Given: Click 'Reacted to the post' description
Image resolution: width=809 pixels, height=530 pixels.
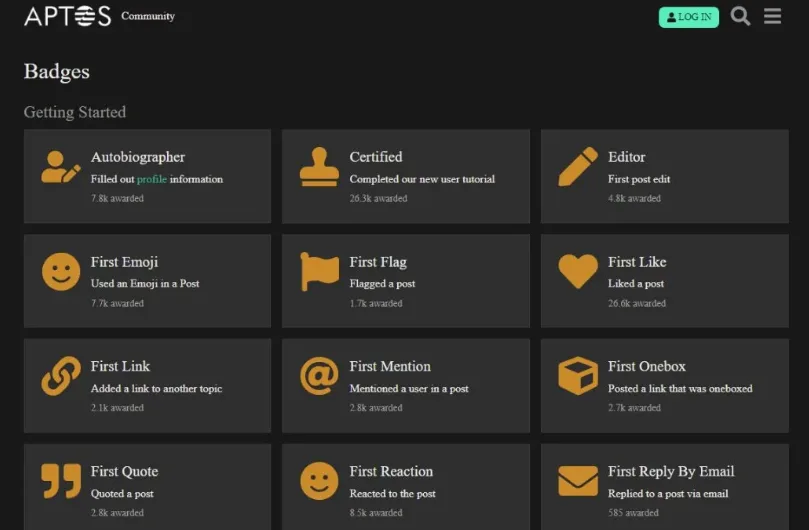Looking at the screenshot, I should pyautogui.click(x=392, y=494).
